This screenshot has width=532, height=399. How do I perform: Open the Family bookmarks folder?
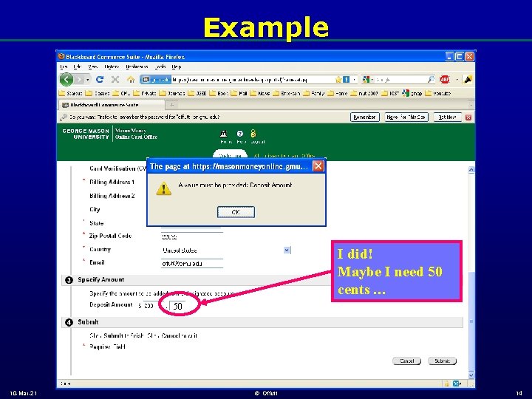pyautogui.click(x=314, y=93)
